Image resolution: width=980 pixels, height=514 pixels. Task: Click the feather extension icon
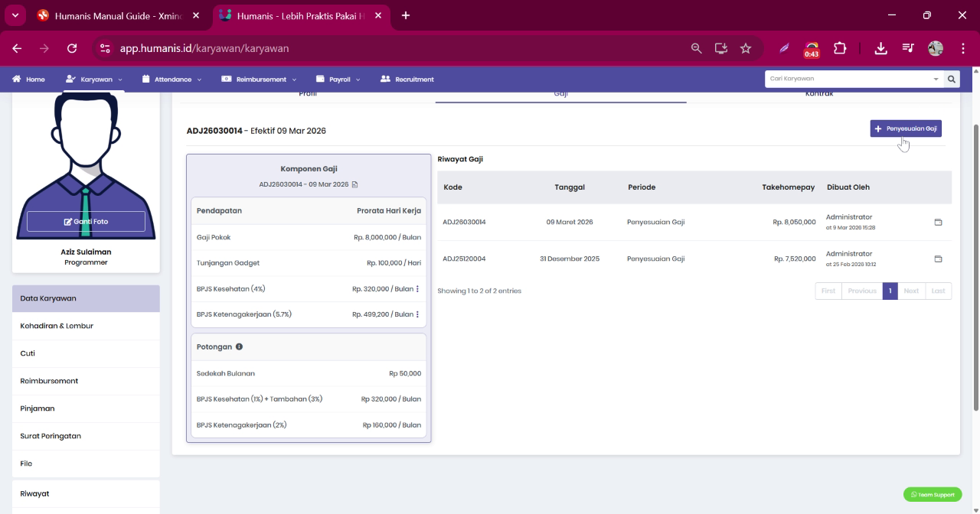click(785, 48)
